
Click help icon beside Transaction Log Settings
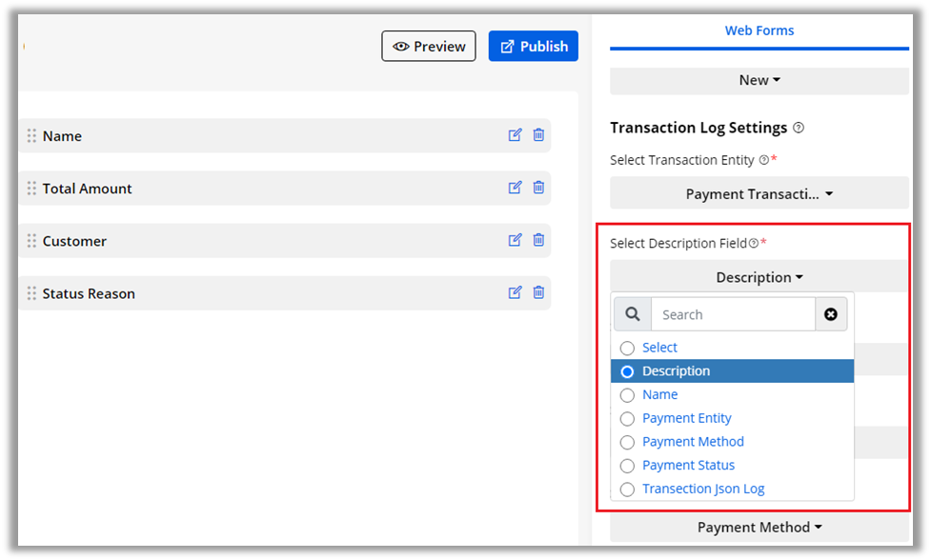(x=799, y=128)
